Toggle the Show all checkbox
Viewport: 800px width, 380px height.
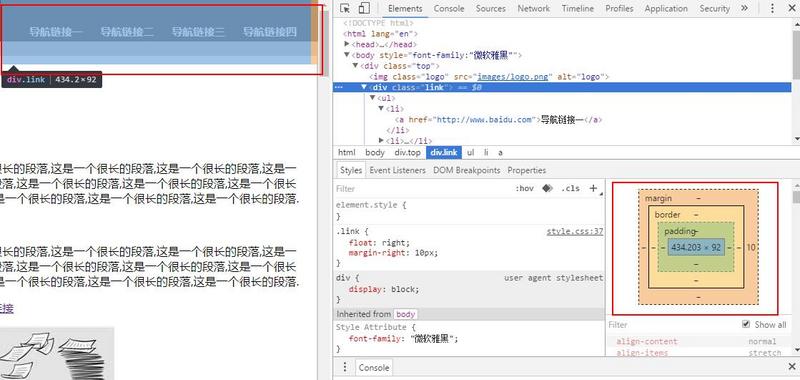click(746, 324)
